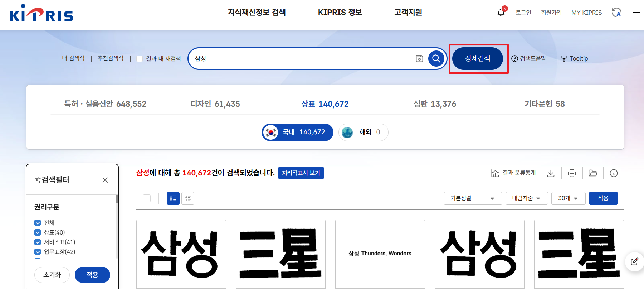644x289 pixels.
Task: Click the 검색도움말 help icon
Action: click(514, 58)
